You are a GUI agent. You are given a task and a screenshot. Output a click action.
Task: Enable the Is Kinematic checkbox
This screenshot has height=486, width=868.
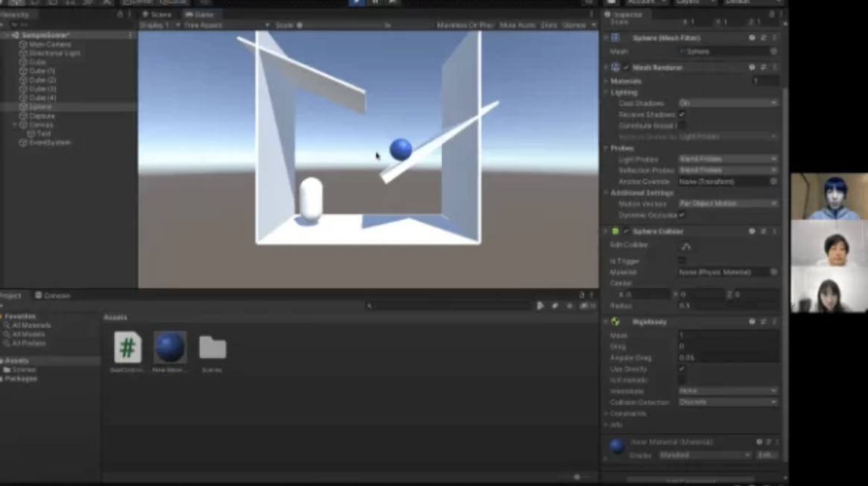point(681,379)
